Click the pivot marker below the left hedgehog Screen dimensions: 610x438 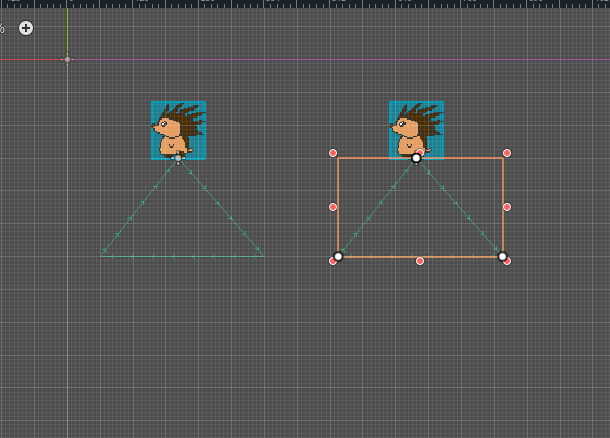pyautogui.click(x=178, y=158)
